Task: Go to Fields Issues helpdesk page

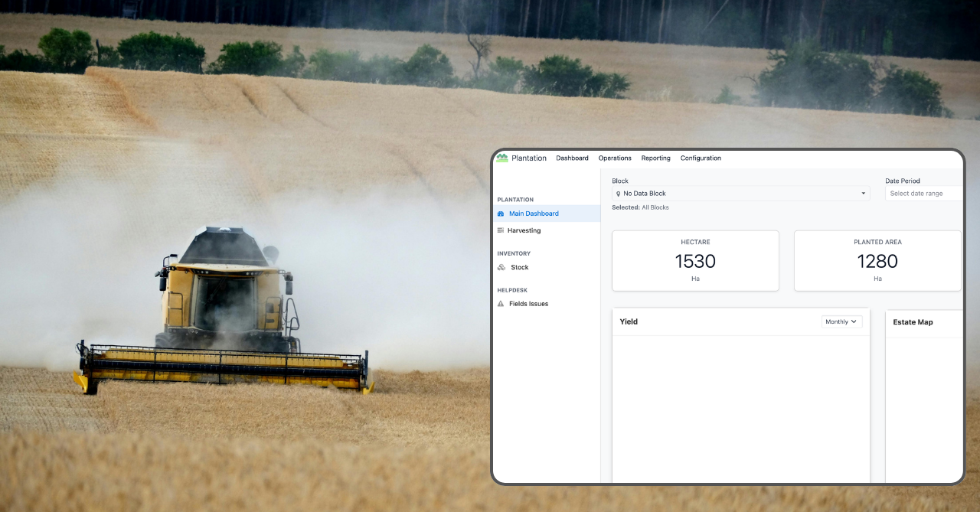Action: tap(530, 304)
